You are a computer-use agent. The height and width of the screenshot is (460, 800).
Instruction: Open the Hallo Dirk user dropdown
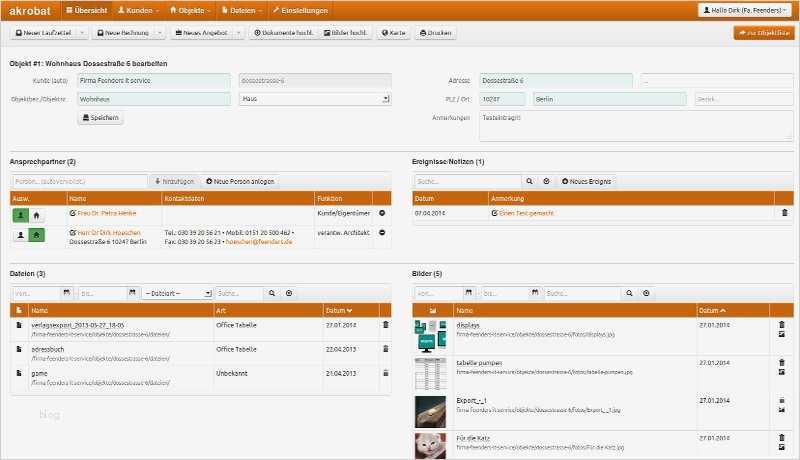745,10
